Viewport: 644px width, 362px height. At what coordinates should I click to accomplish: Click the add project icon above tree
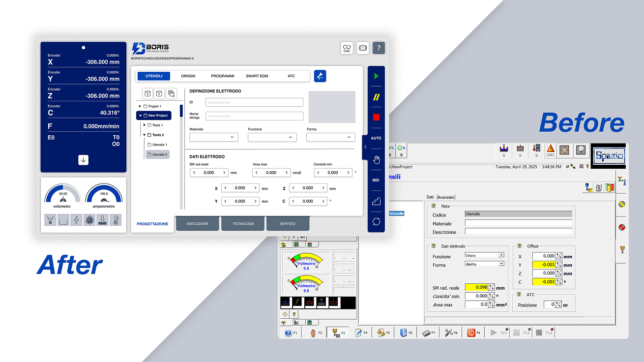(147, 93)
